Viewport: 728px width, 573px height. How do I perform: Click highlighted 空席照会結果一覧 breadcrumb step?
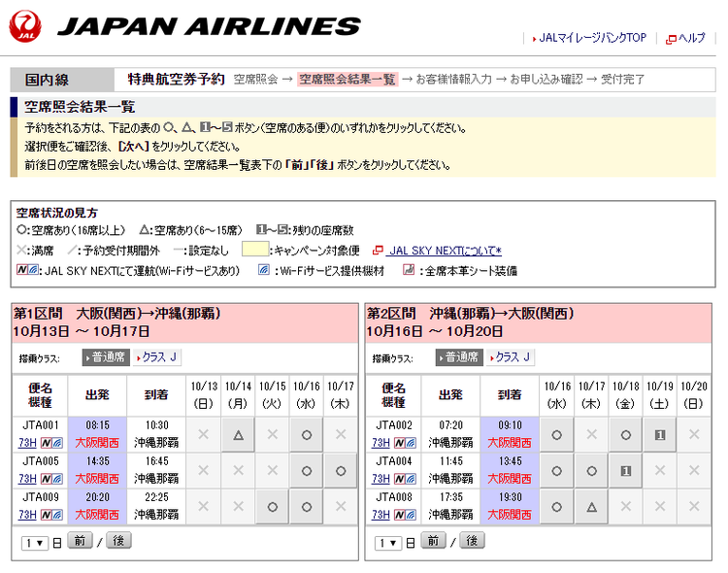pyautogui.click(x=347, y=80)
